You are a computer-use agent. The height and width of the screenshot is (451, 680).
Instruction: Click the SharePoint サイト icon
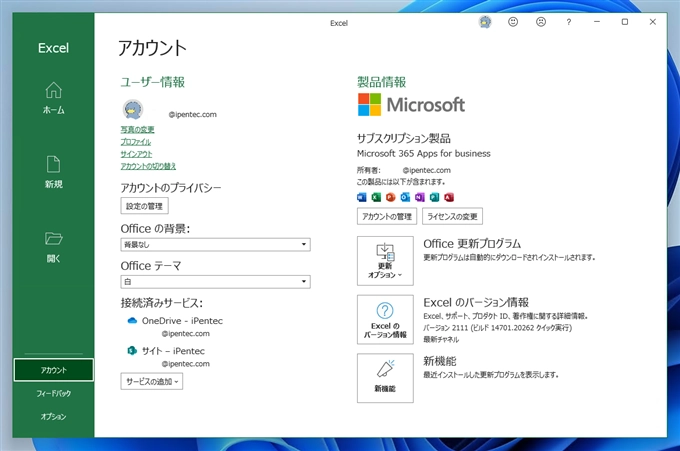pyautogui.click(x=132, y=350)
